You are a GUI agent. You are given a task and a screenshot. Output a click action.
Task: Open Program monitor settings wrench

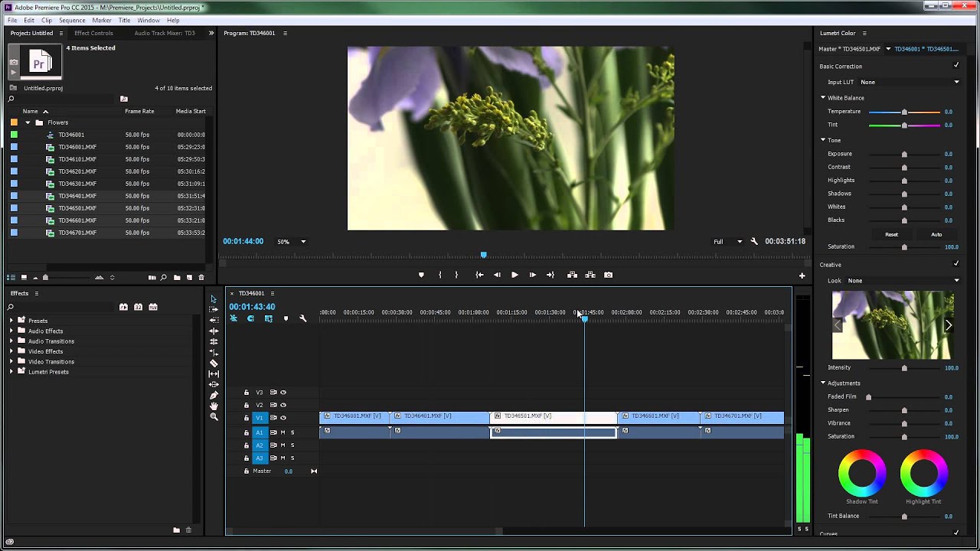point(754,242)
